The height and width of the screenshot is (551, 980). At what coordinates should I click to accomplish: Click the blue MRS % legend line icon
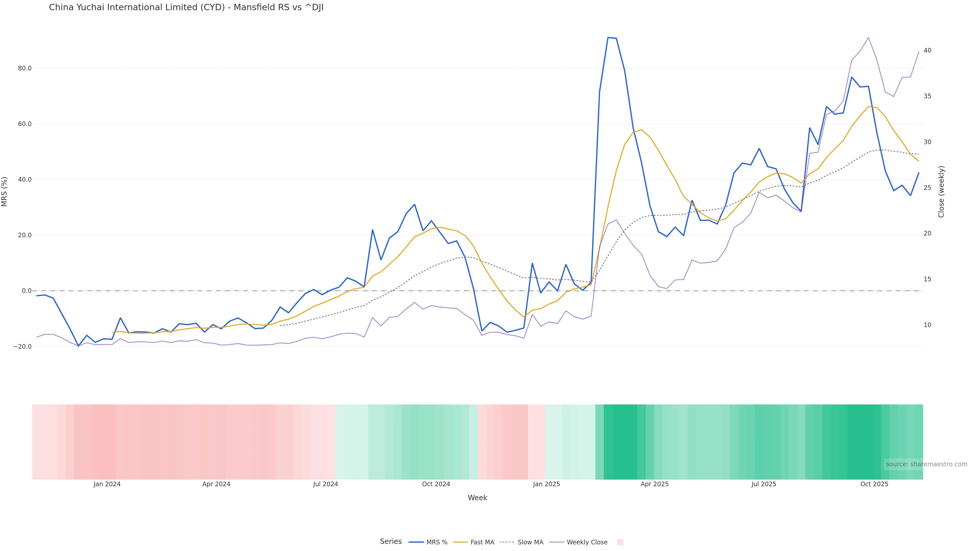coord(416,542)
